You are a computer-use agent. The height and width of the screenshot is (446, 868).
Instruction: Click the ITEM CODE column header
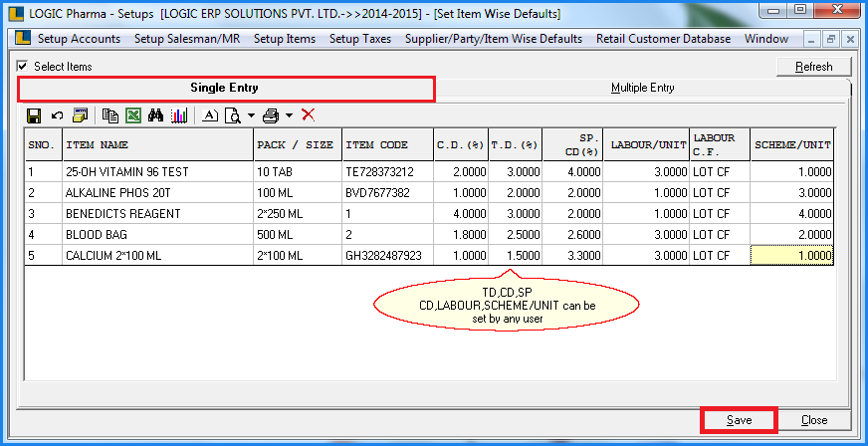387,145
